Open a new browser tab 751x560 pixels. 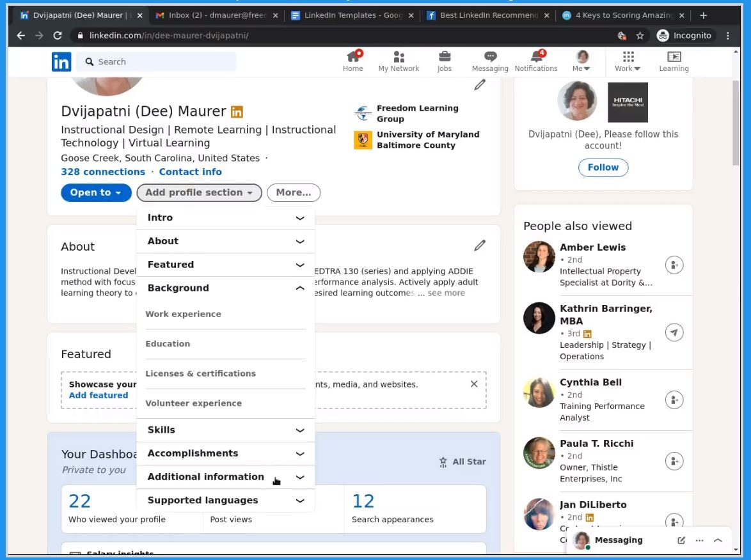[x=703, y=15]
